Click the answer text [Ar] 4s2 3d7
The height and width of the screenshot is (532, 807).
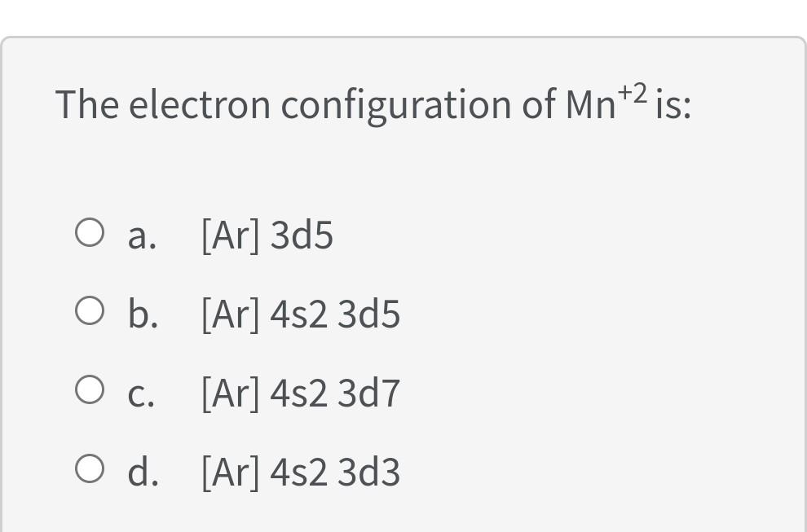point(300,393)
